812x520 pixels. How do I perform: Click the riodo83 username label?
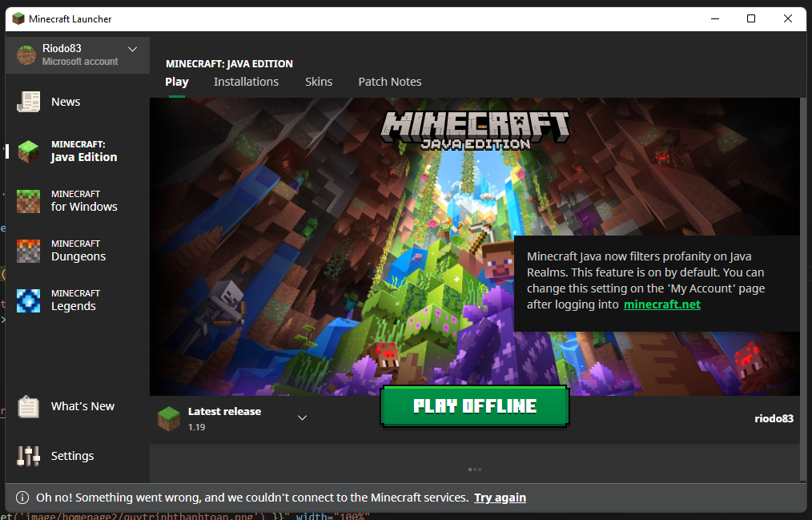point(774,417)
